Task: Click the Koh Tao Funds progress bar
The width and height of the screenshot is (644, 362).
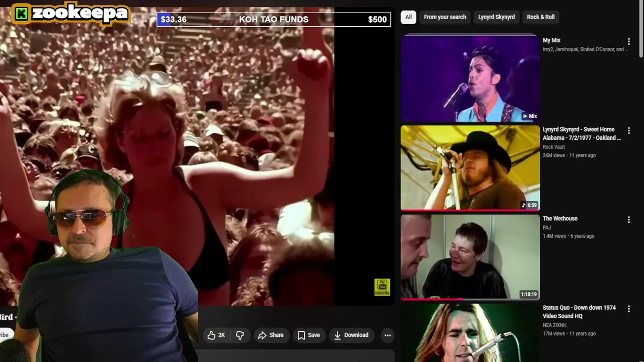Action: click(274, 20)
